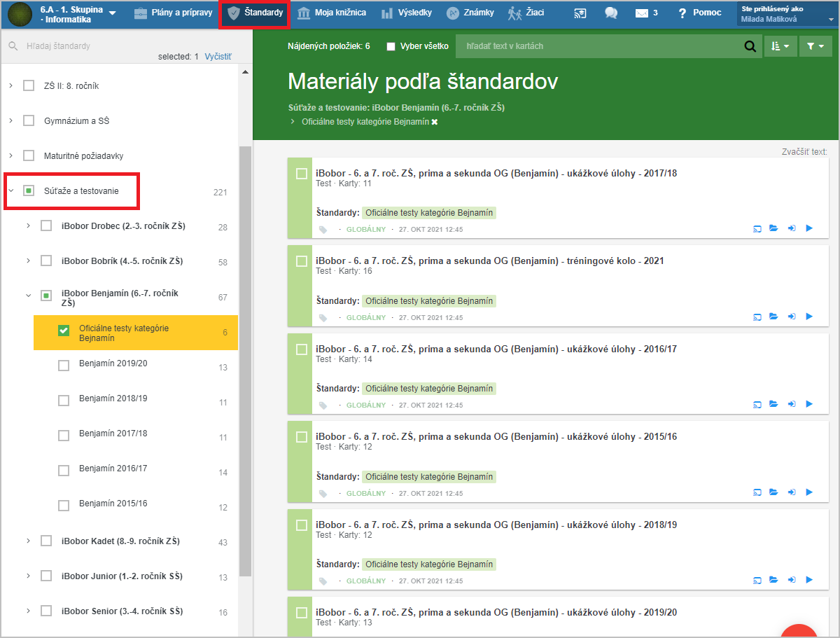Image resolution: width=840 pixels, height=638 pixels.
Task: Check the Maturitné požiadavky checkbox
Action: point(29,155)
